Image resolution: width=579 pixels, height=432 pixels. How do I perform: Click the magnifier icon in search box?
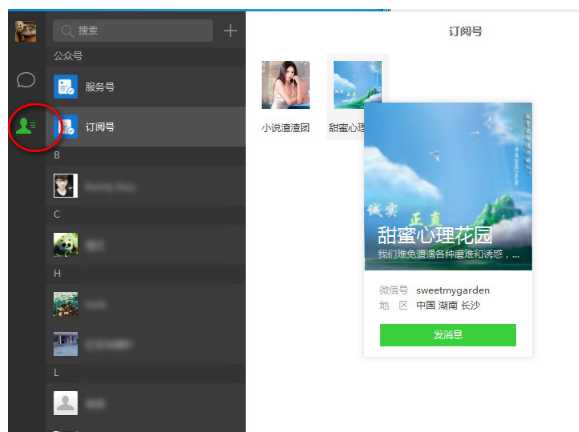coord(67,31)
